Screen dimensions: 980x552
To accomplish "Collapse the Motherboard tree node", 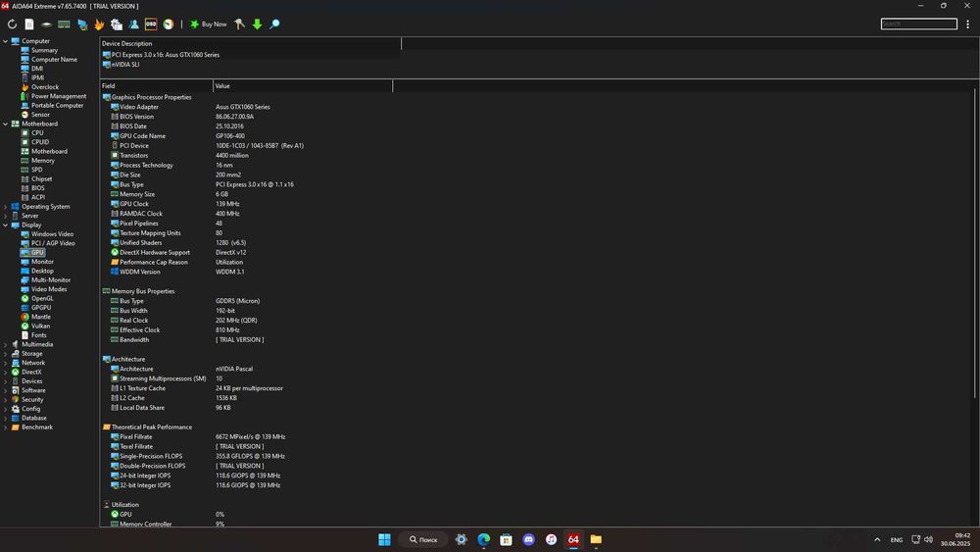I will click(x=6, y=124).
